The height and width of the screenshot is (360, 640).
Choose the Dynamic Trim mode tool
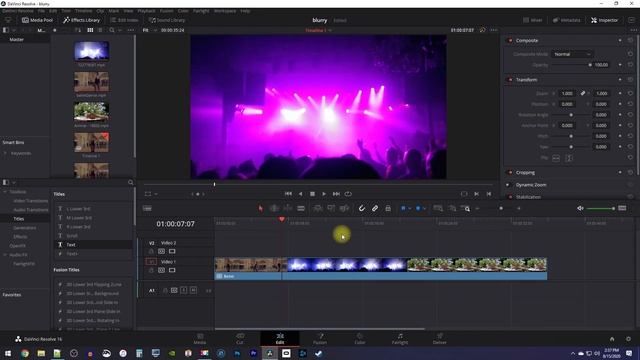pos(287,209)
